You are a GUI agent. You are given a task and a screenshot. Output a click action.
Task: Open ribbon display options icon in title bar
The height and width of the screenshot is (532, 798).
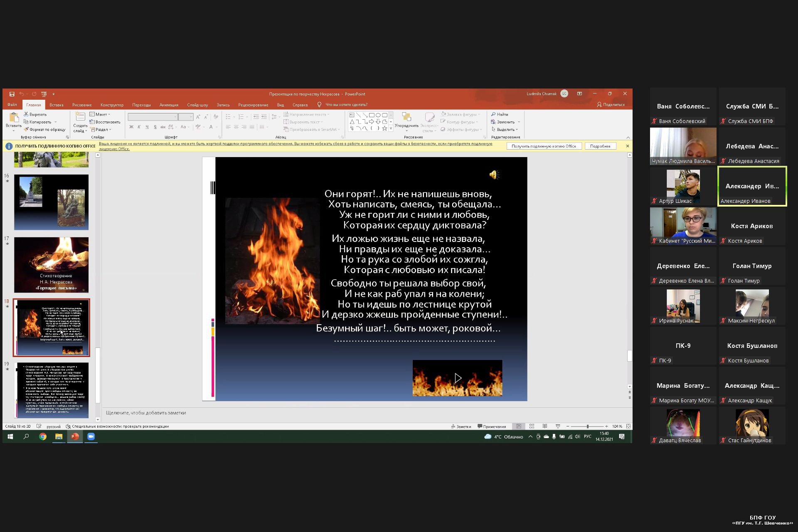click(x=579, y=94)
